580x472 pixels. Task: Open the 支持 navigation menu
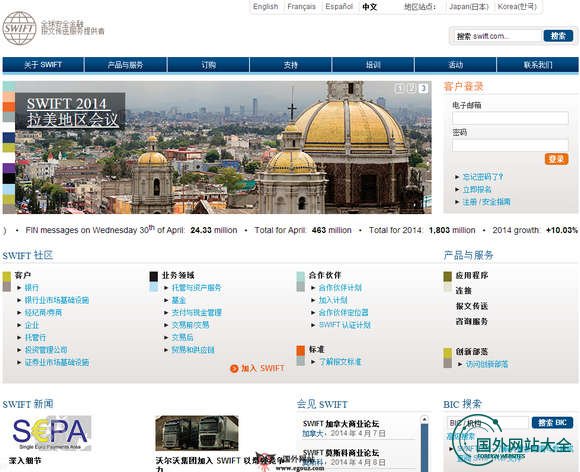pyautogui.click(x=291, y=65)
